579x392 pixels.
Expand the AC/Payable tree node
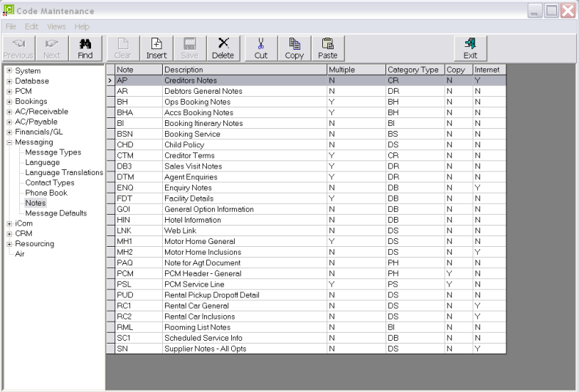coord(9,122)
